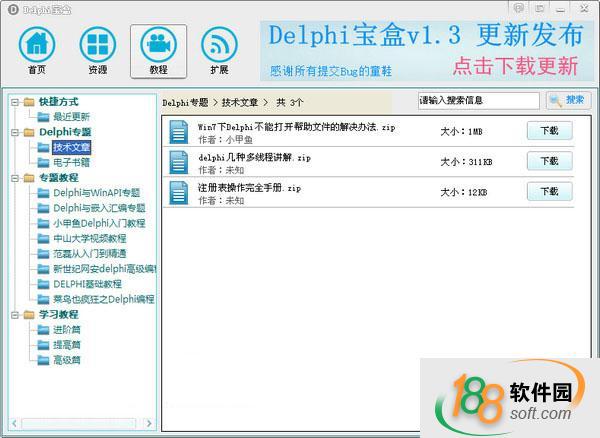Download the Win7下Delphi help file zip
The width and height of the screenshot is (600, 438).
click(x=549, y=131)
